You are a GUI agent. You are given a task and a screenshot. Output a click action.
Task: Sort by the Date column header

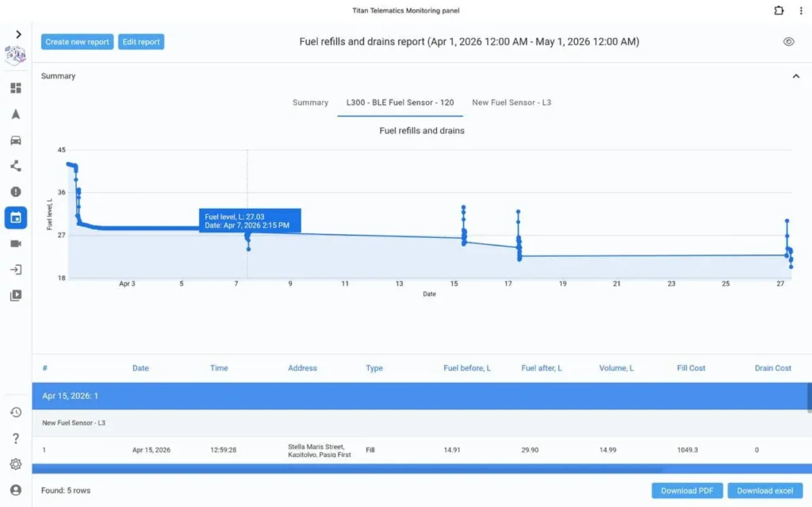pyautogui.click(x=140, y=368)
